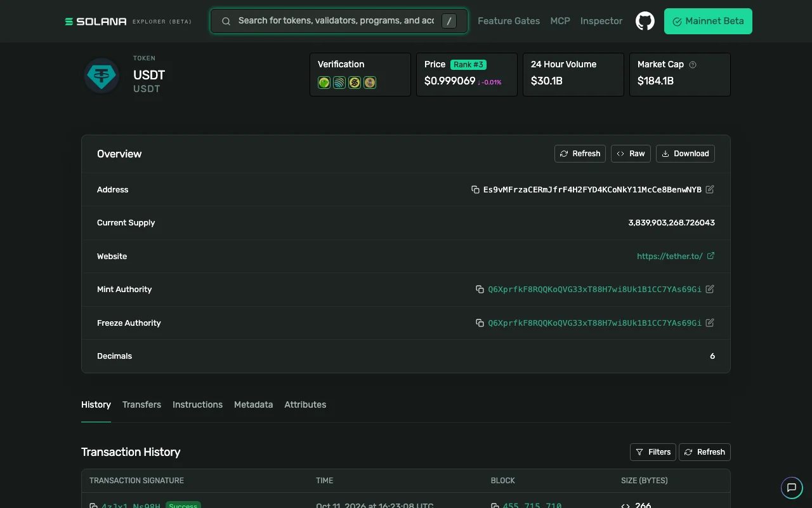The image size is (812, 508).
Task: Visit the https://tether.to/ website link
Action: coord(670,257)
